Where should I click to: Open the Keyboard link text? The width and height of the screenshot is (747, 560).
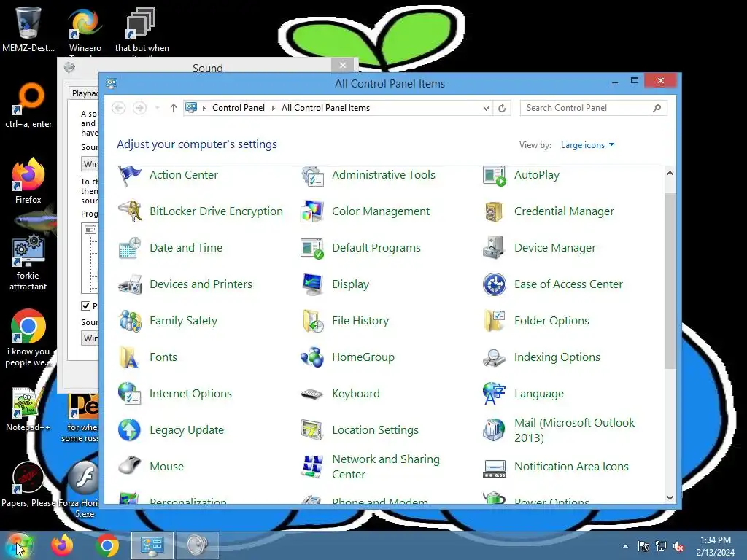(356, 394)
